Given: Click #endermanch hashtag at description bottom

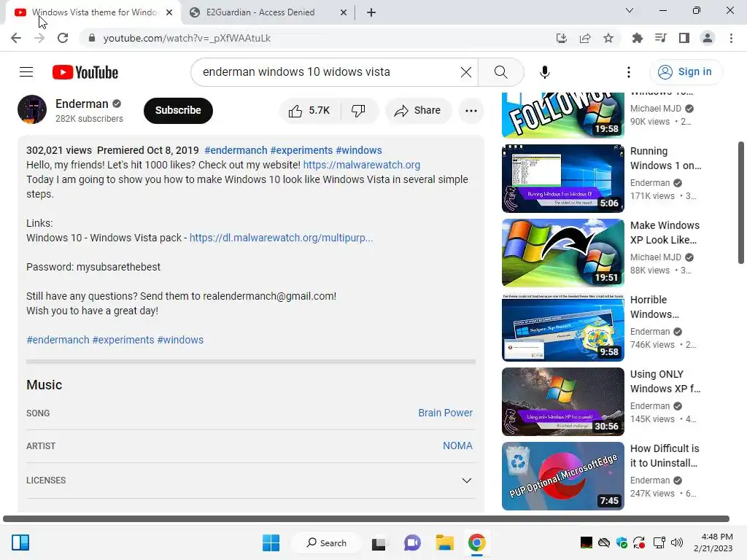Looking at the screenshot, I should (58, 340).
